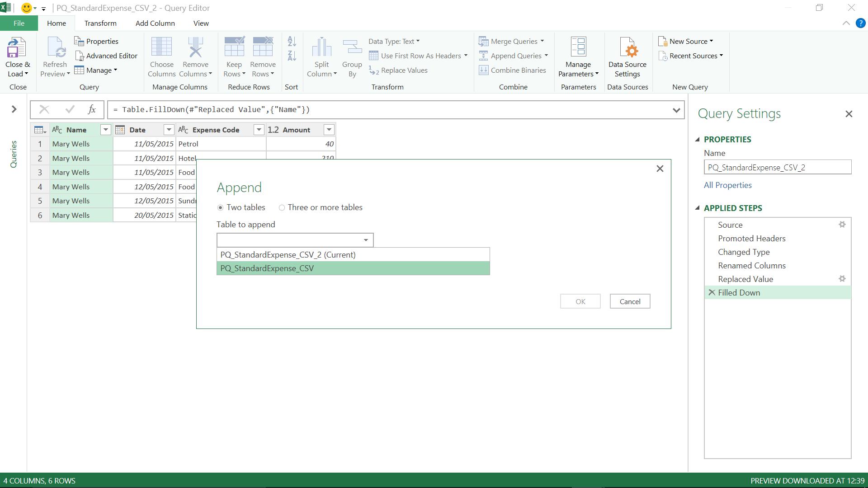The image size is (868, 488).
Task: Select the Promoted Headers step
Action: [778, 239]
